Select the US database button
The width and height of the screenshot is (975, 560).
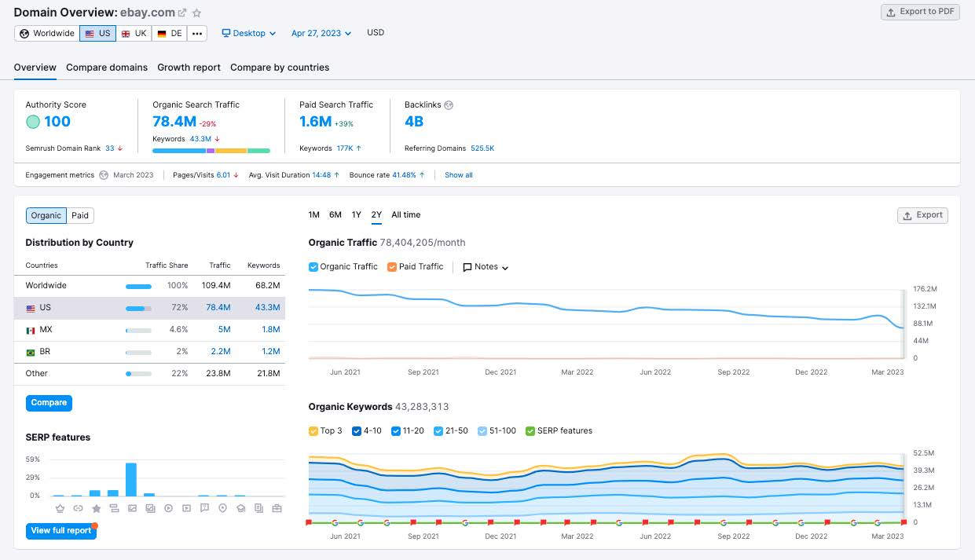pos(98,34)
